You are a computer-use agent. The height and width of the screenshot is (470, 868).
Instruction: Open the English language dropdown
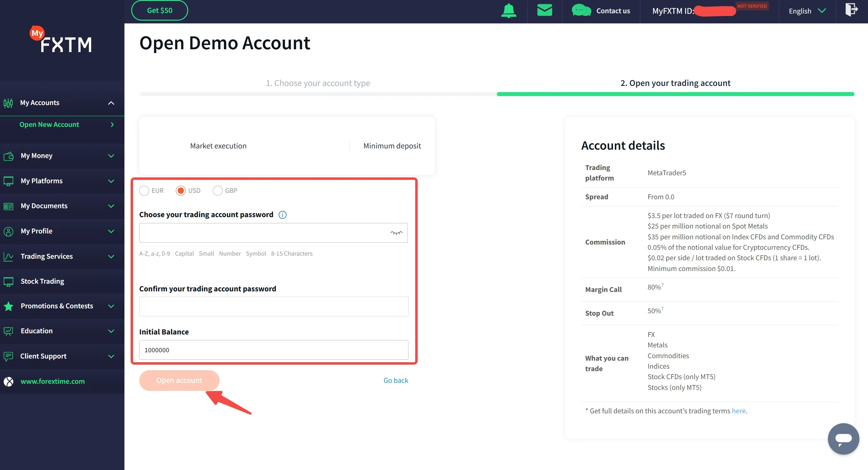pos(807,11)
